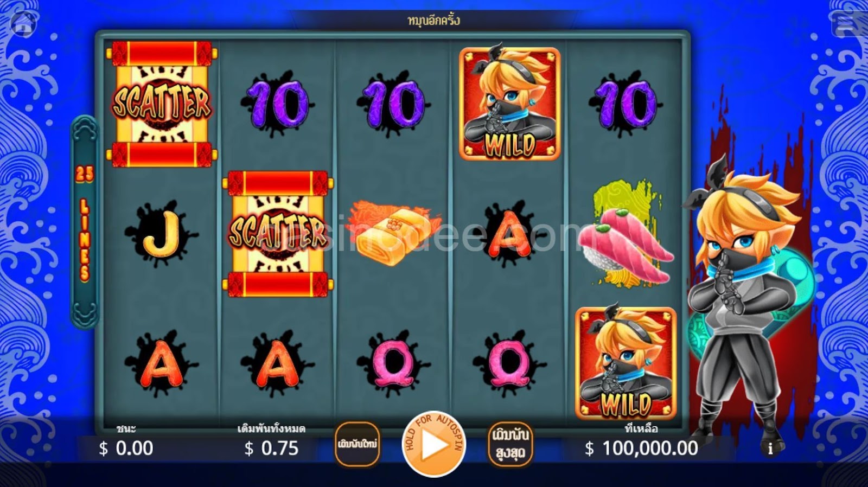The height and width of the screenshot is (487, 868).
Task: Click the Wild ninja symbol in fifth reel
Action: click(x=626, y=363)
